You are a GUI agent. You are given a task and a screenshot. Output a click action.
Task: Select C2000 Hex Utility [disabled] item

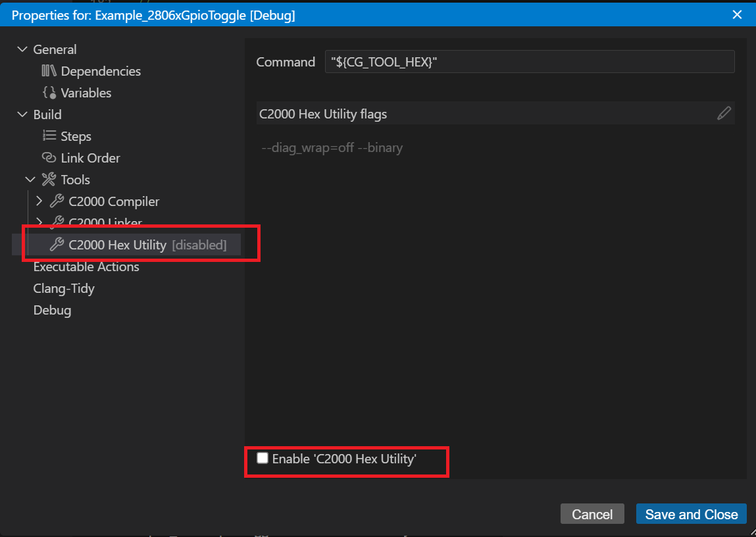point(126,244)
